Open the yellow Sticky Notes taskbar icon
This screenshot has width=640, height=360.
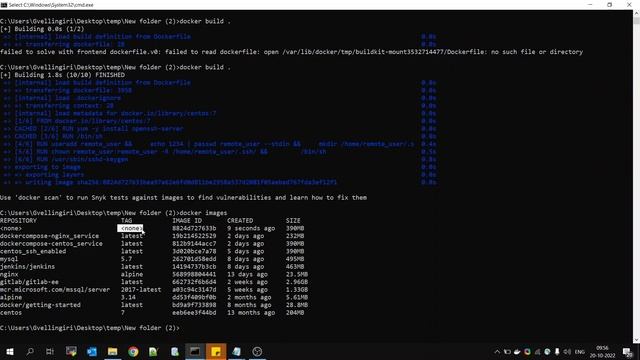[216, 351]
